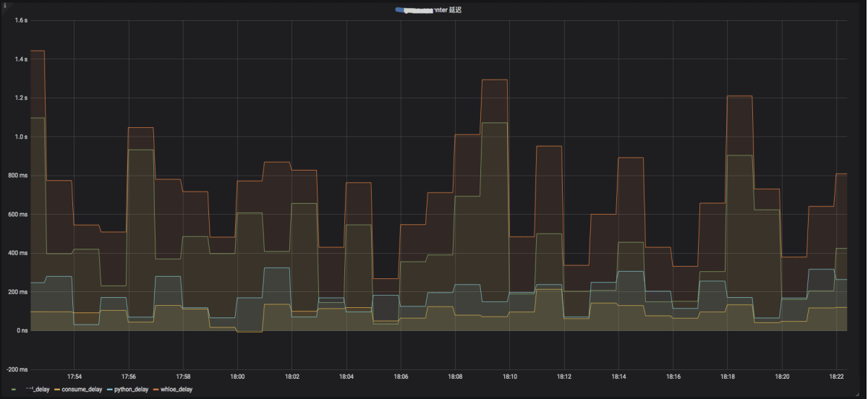
Task: Click the 0 ns y-axis label
Action: (21, 330)
